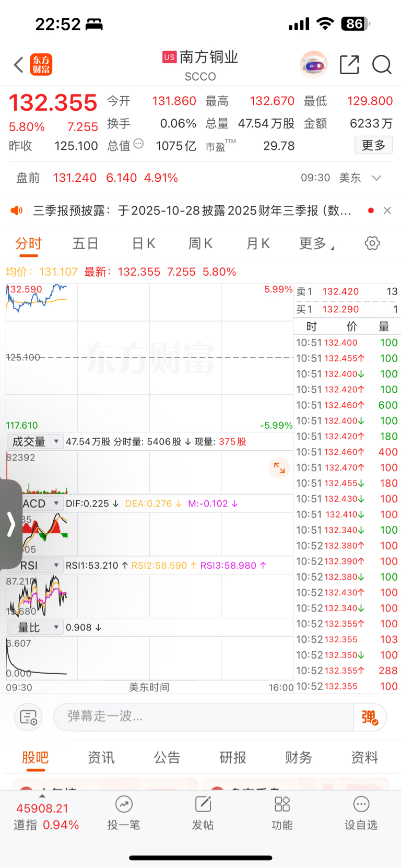This screenshot has width=401, height=868.
Task: Tap the announcement speaker icon
Action: [x=17, y=210]
